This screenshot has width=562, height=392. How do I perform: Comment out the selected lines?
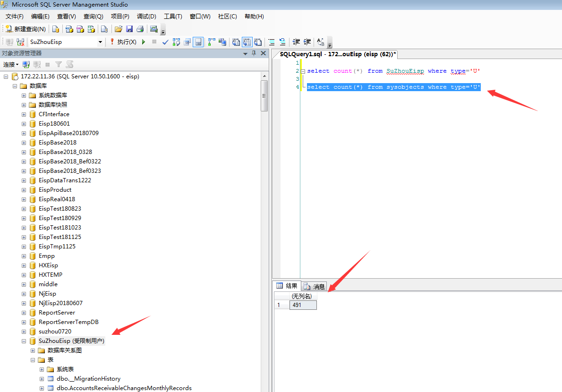[x=272, y=42]
